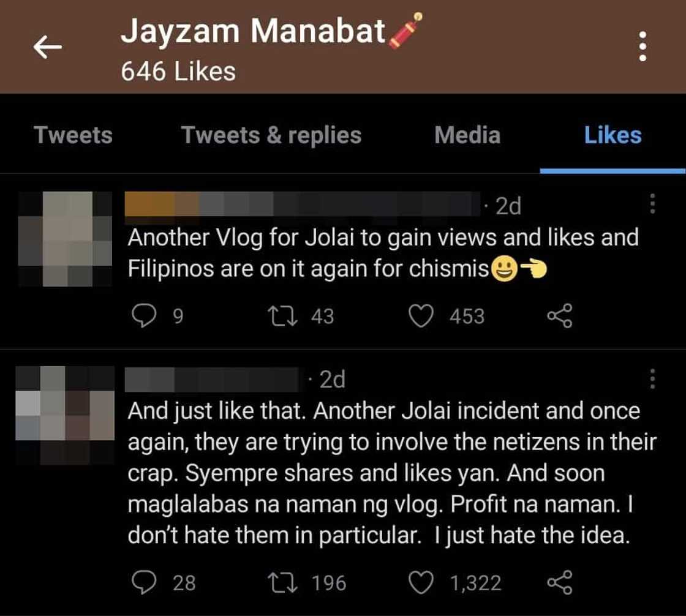Open options menu for second tweet
Image resolution: width=686 pixels, height=616 pixels.
(652, 379)
